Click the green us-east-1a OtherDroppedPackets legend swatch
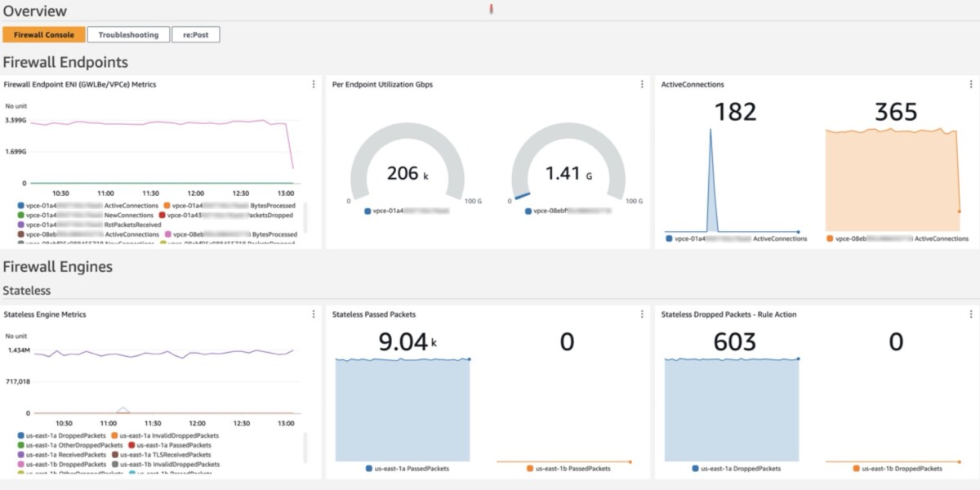The height and width of the screenshot is (490, 980). (x=20, y=446)
